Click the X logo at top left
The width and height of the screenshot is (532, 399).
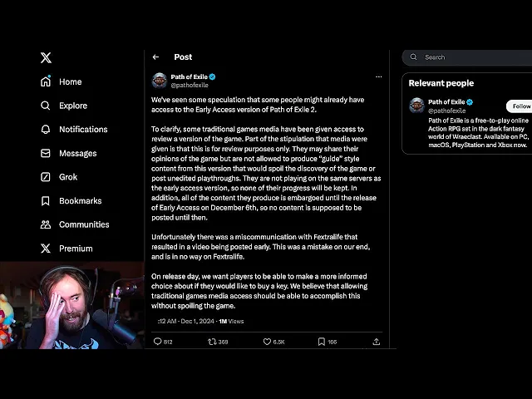pos(47,57)
